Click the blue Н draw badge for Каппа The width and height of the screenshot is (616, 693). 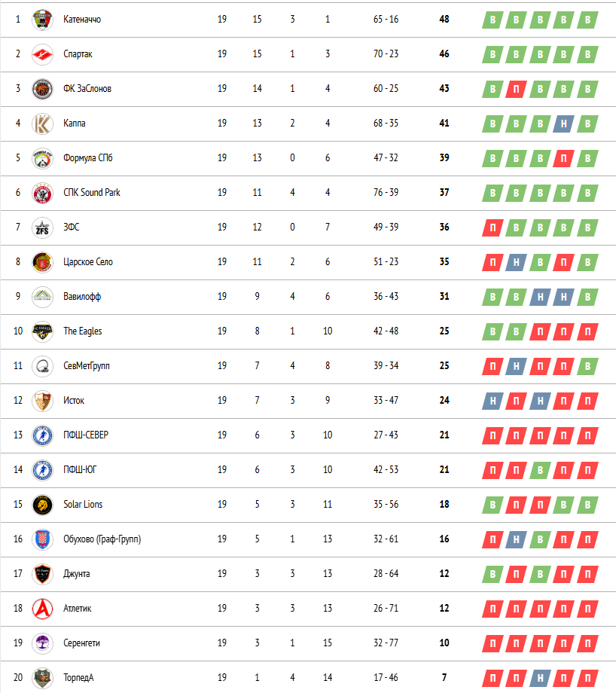click(564, 124)
